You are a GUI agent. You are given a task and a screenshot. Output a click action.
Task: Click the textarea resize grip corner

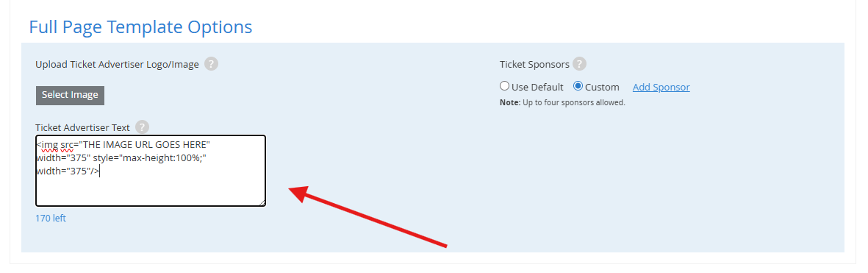262,202
